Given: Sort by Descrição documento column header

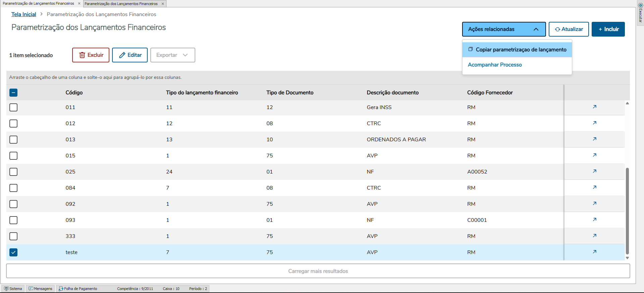Looking at the screenshot, I should tap(393, 93).
